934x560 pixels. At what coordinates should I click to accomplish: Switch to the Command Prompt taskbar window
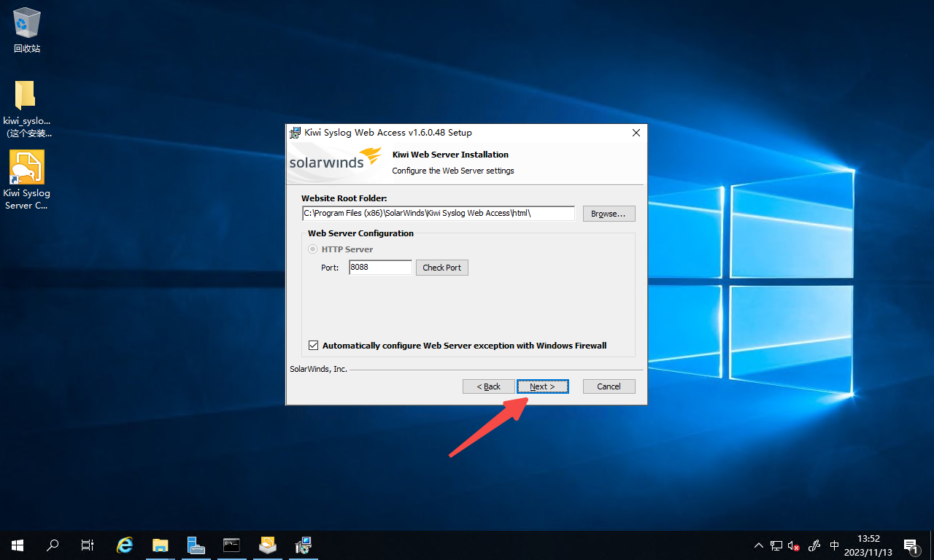[231, 545]
